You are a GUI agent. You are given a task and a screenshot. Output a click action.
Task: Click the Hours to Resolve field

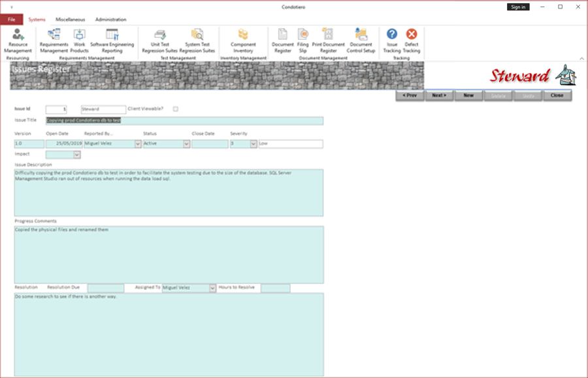tap(276, 288)
